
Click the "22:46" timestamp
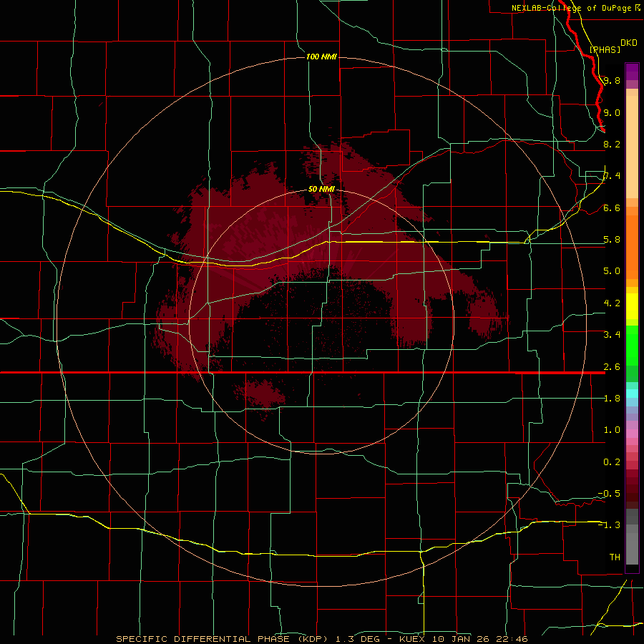point(512,639)
